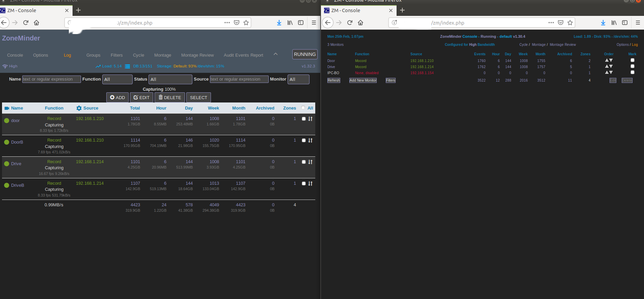Check the DoorB monitor checkbox

[x=304, y=140]
